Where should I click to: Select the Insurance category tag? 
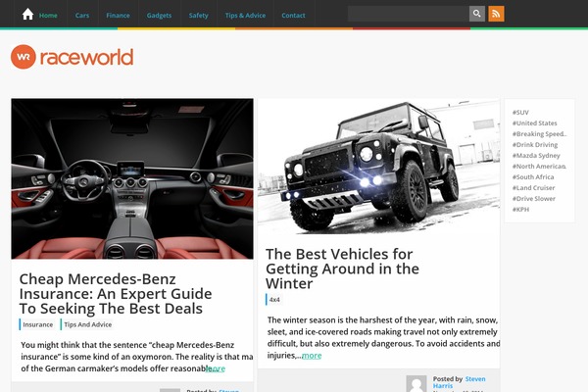pos(38,324)
